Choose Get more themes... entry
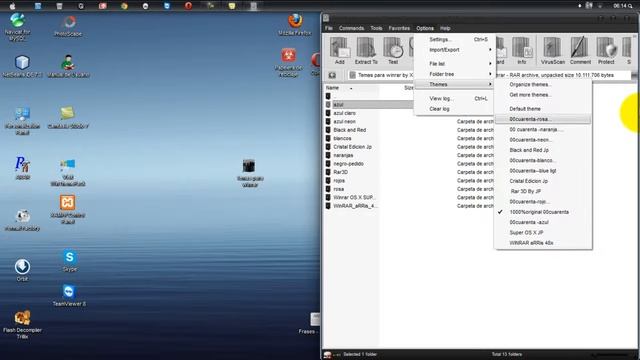Screen dimensions: 640x360 pyautogui.click(x=542, y=95)
